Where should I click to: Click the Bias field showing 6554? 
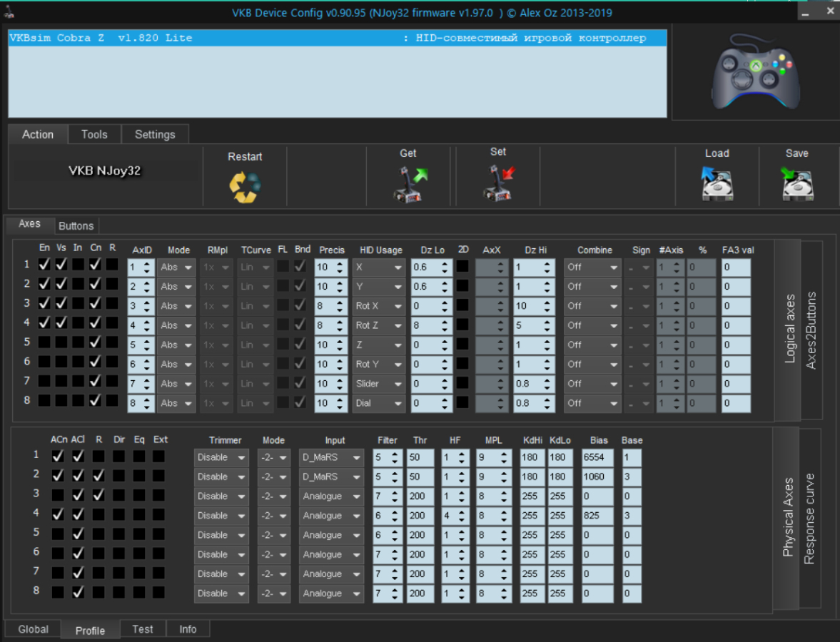(596, 457)
